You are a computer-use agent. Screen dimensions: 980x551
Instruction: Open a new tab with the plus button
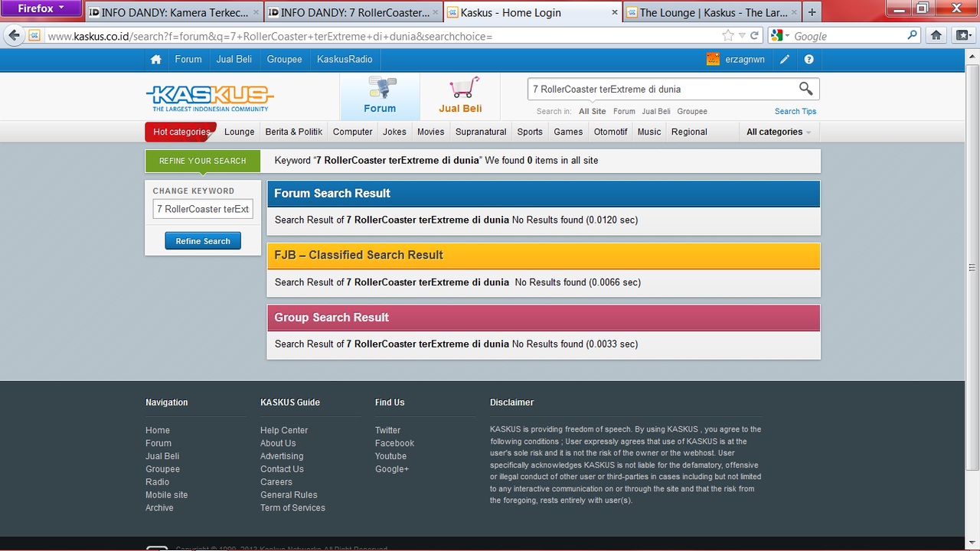[812, 12]
